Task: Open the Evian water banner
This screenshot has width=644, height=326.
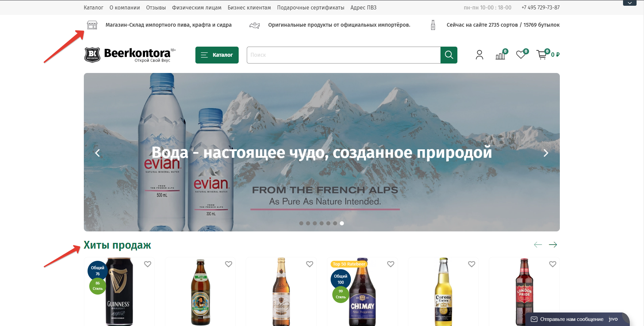Action: point(322,152)
